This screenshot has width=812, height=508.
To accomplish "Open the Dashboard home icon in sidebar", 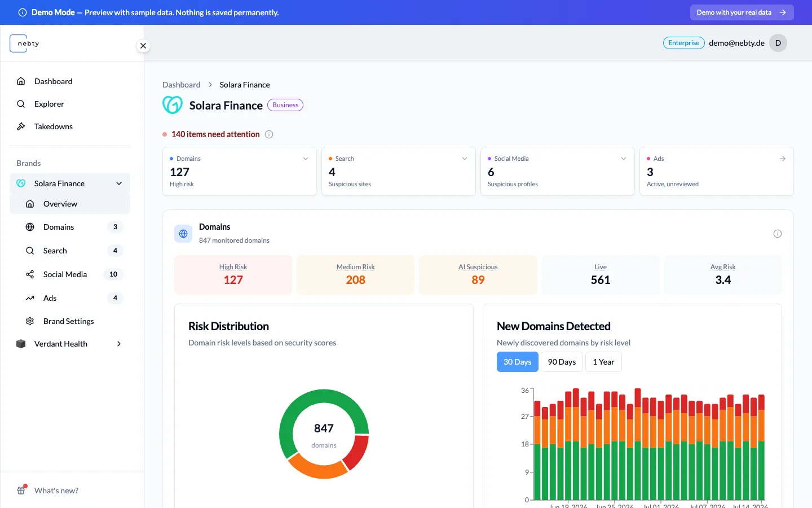I will pos(21,81).
